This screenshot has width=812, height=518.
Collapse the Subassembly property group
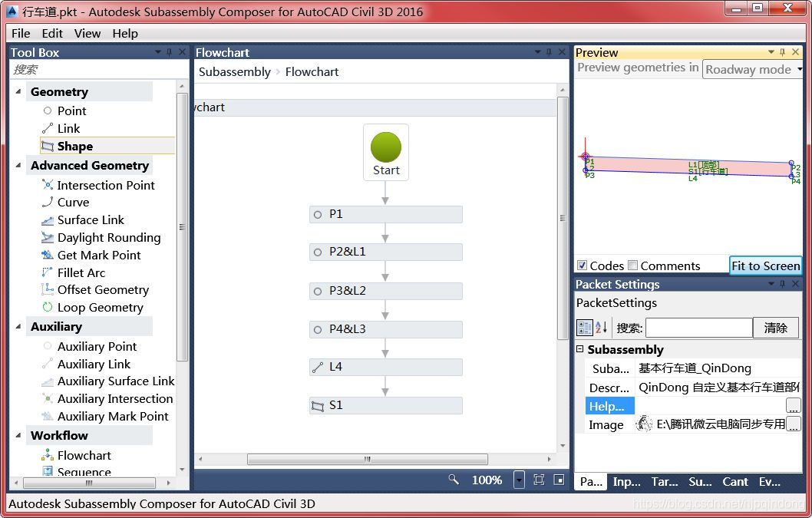click(x=580, y=349)
